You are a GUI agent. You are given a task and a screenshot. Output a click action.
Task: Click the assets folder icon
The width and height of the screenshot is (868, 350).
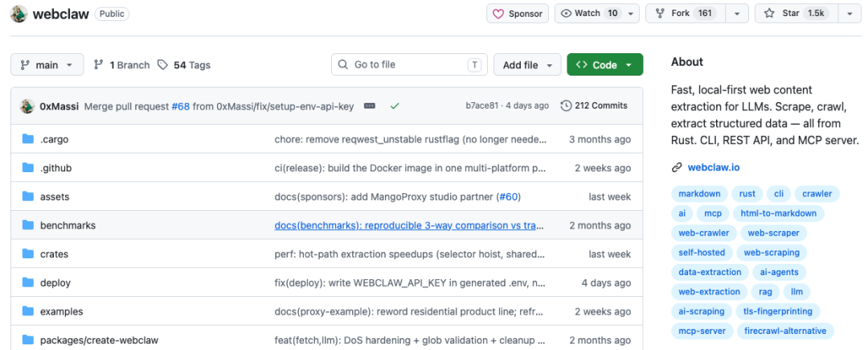(x=27, y=196)
